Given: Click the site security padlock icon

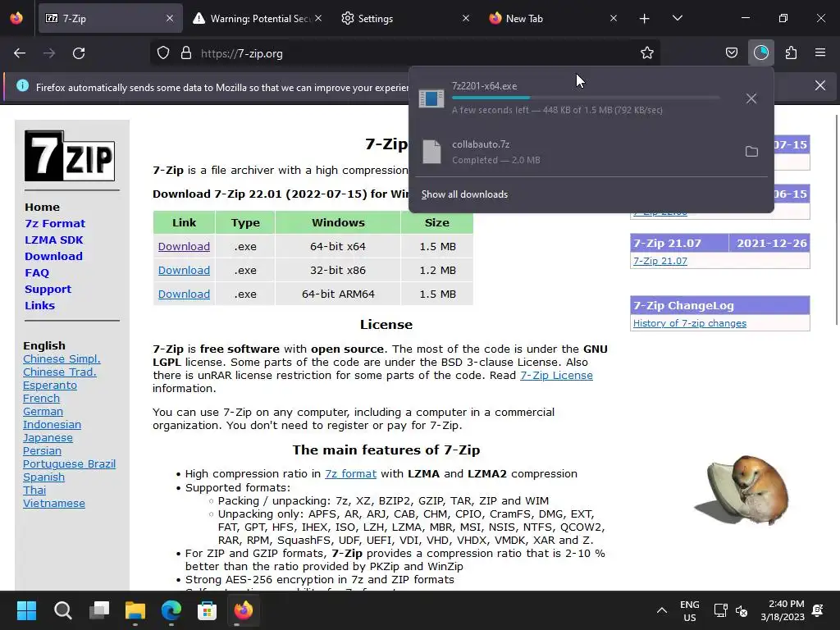Looking at the screenshot, I should pyautogui.click(x=186, y=53).
